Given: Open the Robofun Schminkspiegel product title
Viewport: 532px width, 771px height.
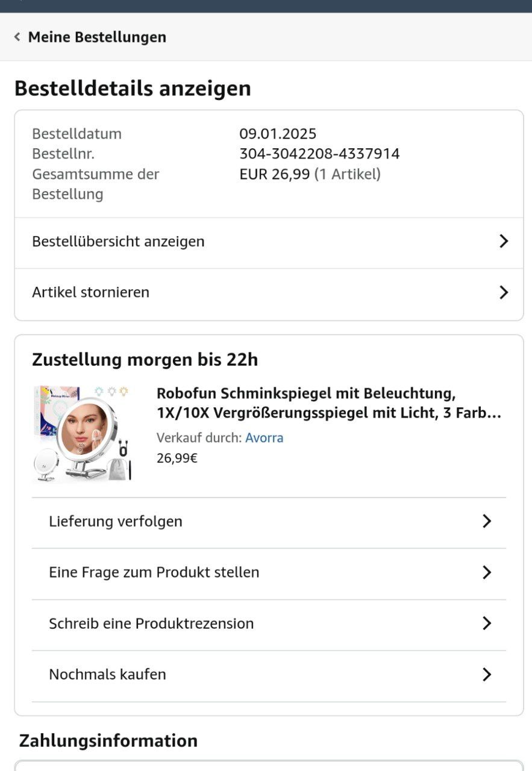Looking at the screenshot, I should coord(328,404).
